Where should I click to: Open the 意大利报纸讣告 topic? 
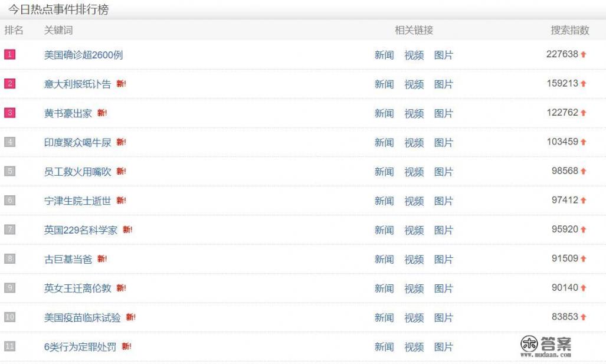pos(77,84)
